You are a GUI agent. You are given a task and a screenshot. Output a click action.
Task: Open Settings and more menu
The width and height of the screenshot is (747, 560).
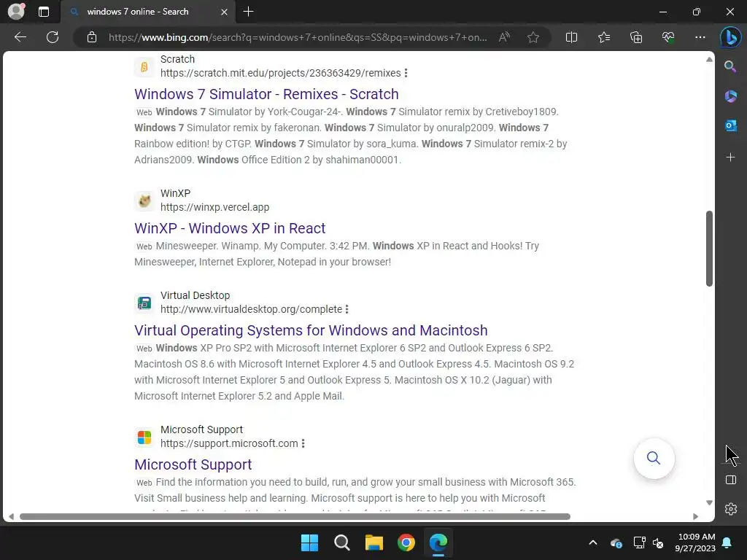click(700, 37)
